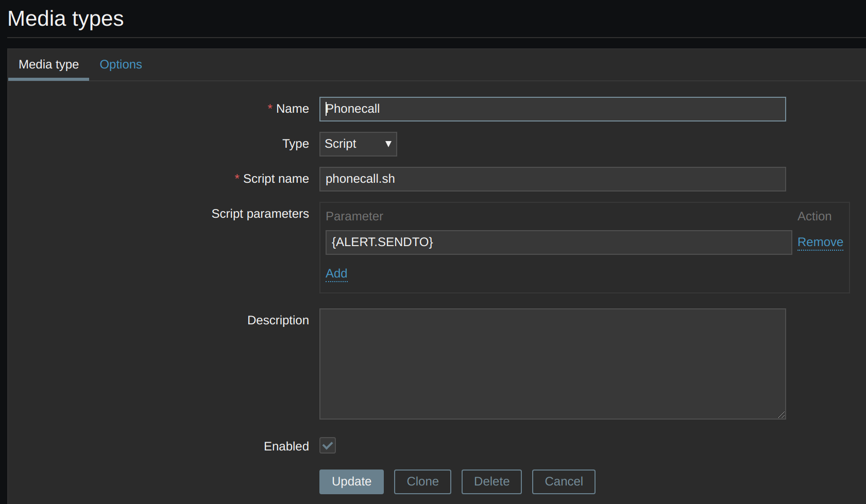Viewport: 866px width, 504px height.
Task: Click the Script name field with phonecall.sh
Action: pos(552,179)
